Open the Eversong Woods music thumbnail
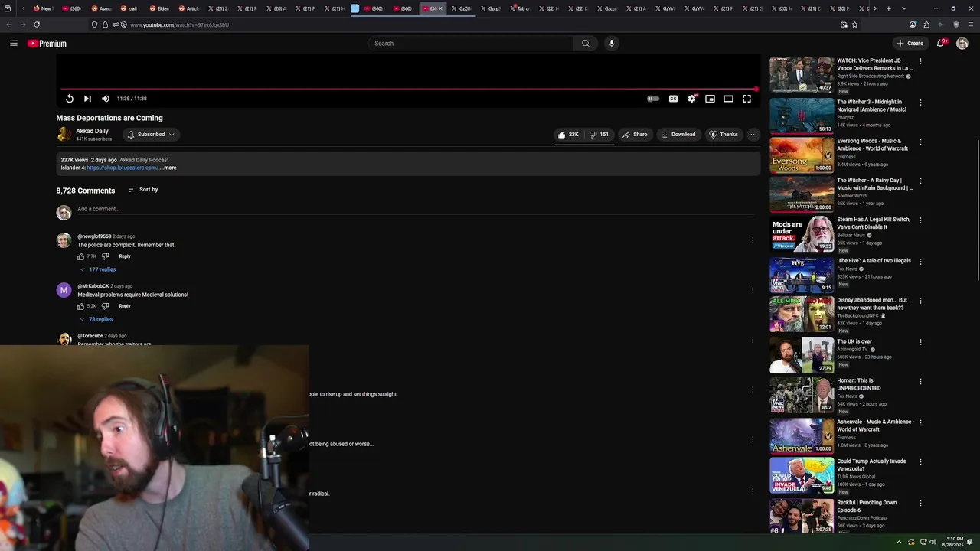 [802, 155]
